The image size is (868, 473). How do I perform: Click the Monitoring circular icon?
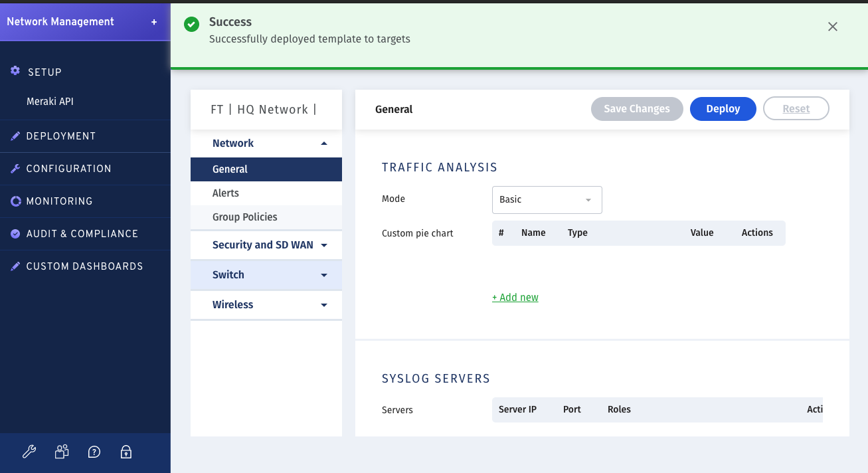pos(15,201)
